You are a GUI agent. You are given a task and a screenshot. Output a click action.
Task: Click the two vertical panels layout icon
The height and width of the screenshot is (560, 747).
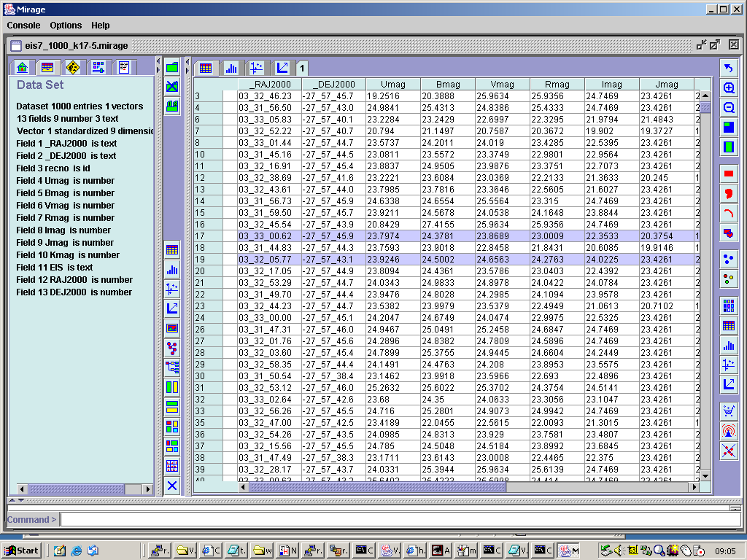172,387
